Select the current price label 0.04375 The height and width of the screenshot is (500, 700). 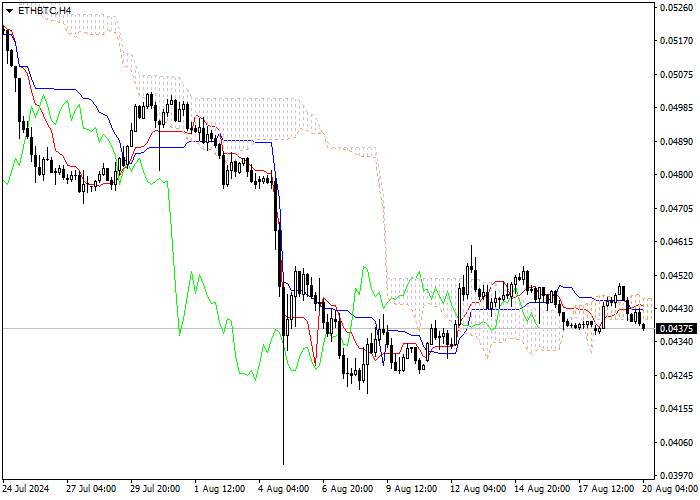click(x=676, y=329)
